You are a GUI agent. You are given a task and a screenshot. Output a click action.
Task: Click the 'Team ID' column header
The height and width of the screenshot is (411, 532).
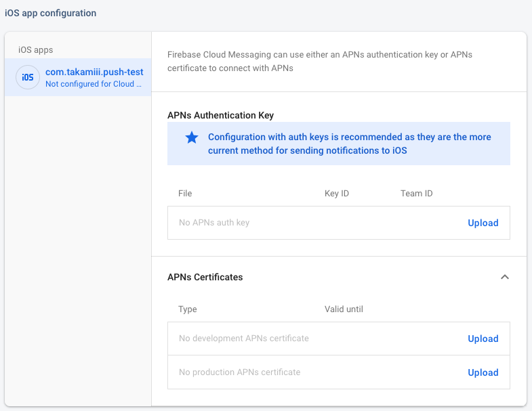[416, 193]
